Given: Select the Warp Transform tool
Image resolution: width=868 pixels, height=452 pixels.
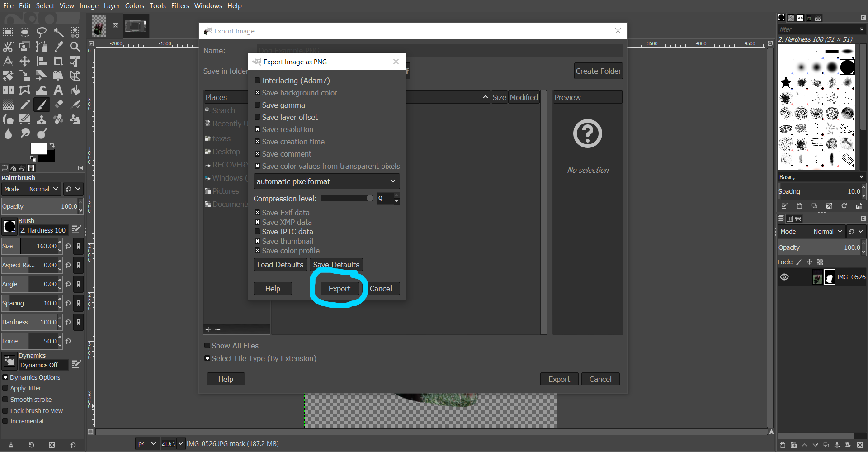Looking at the screenshot, I should coord(42,90).
